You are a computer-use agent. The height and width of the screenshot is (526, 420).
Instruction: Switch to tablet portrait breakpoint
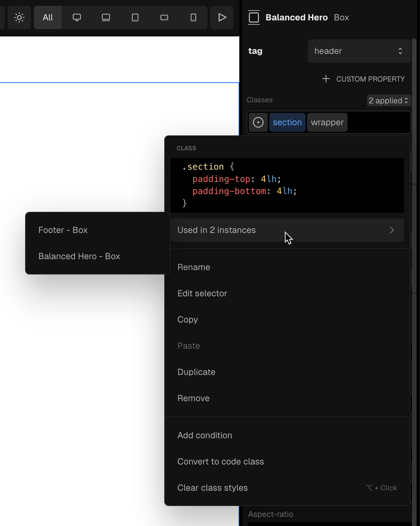pyautogui.click(x=135, y=17)
